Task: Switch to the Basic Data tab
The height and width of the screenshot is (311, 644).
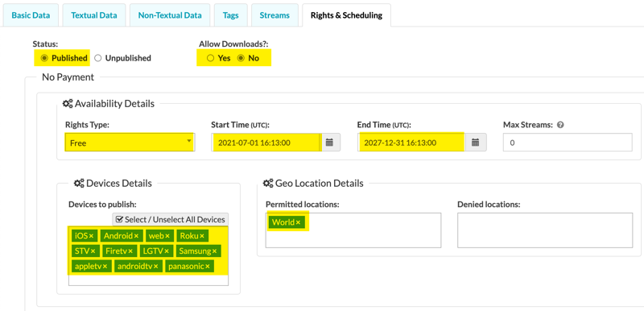Action: pos(31,15)
